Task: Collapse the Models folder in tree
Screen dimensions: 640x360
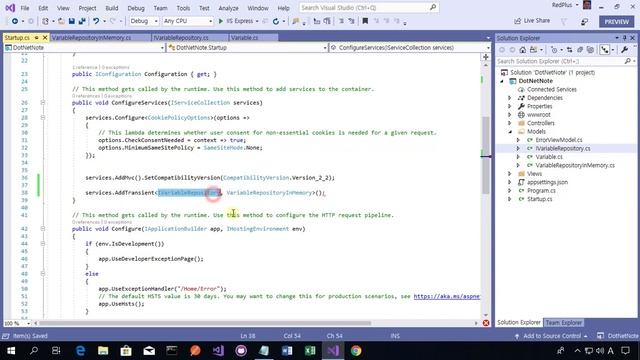Action: 510,132
